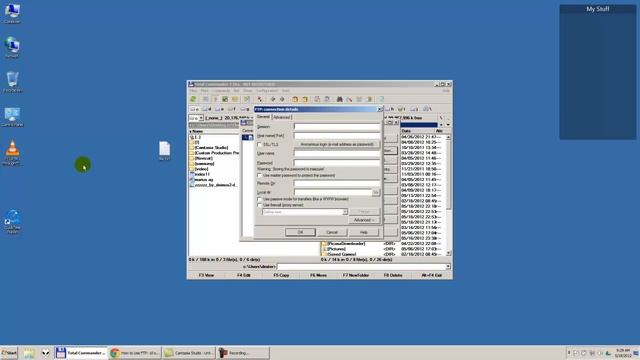Toggle the SSL/TLS checkbox
Viewport: 640px width, 360px height.
tap(259, 144)
